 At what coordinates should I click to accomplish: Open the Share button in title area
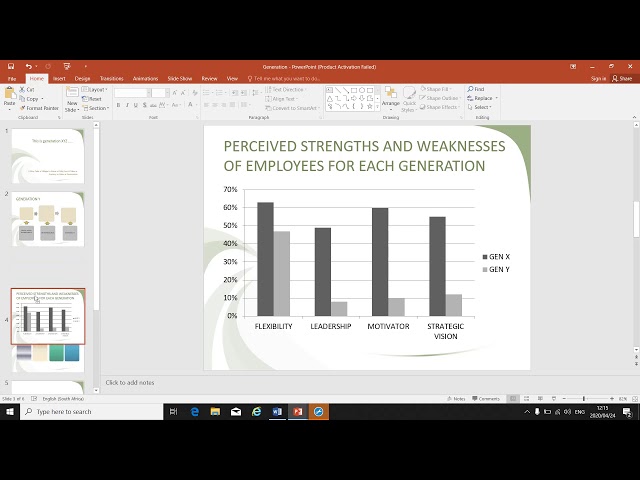[x=622, y=78]
